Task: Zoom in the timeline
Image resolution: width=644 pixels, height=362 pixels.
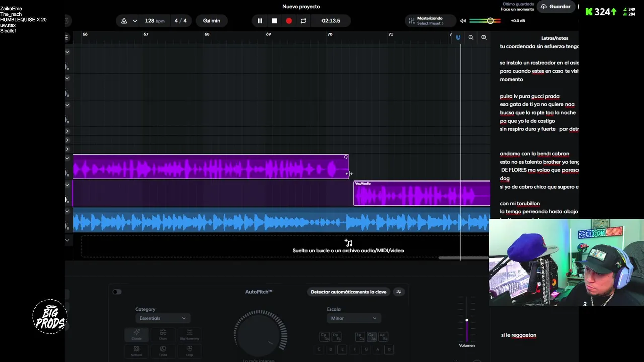Action: point(484,37)
